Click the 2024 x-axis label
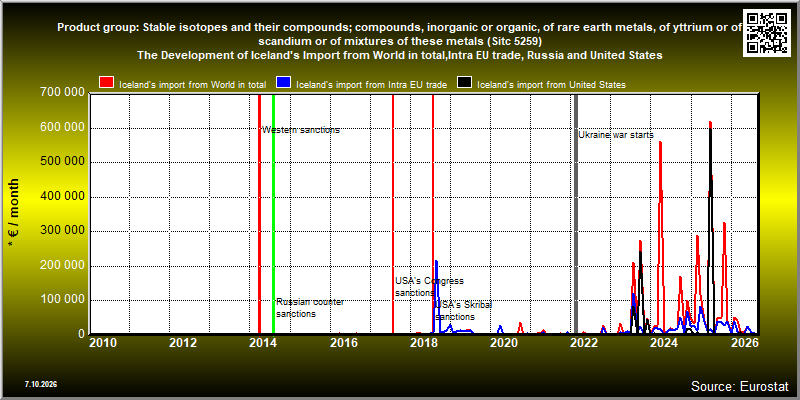This screenshot has width=800, height=400. [x=664, y=342]
